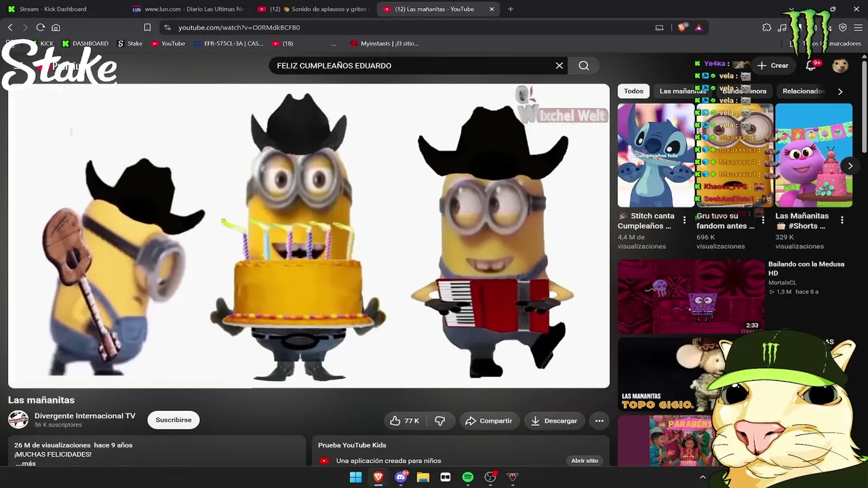Image resolution: width=868 pixels, height=488 pixels.
Task: Open the browser home page
Action: (56, 27)
